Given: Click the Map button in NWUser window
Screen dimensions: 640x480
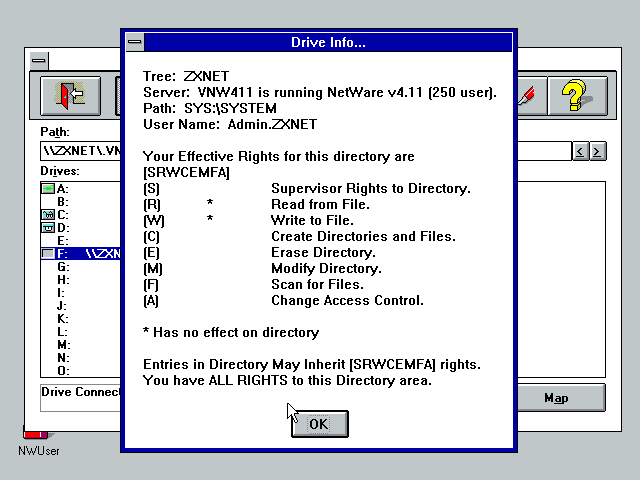Looking at the screenshot, I should pos(561,398).
